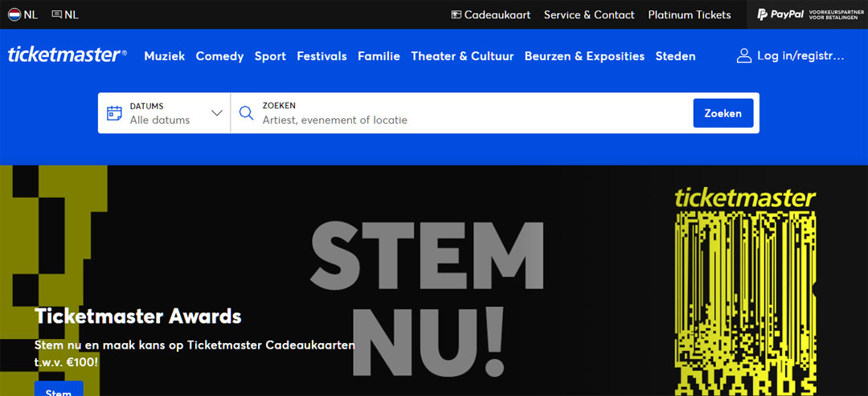This screenshot has width=868, height=396.
Task: Open the Theater & Cultuur menu
Action: coord(462,56)
